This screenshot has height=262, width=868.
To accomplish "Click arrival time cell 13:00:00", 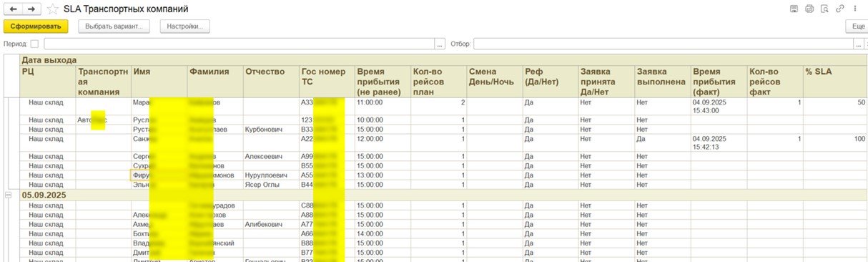I will click(383, 175).
